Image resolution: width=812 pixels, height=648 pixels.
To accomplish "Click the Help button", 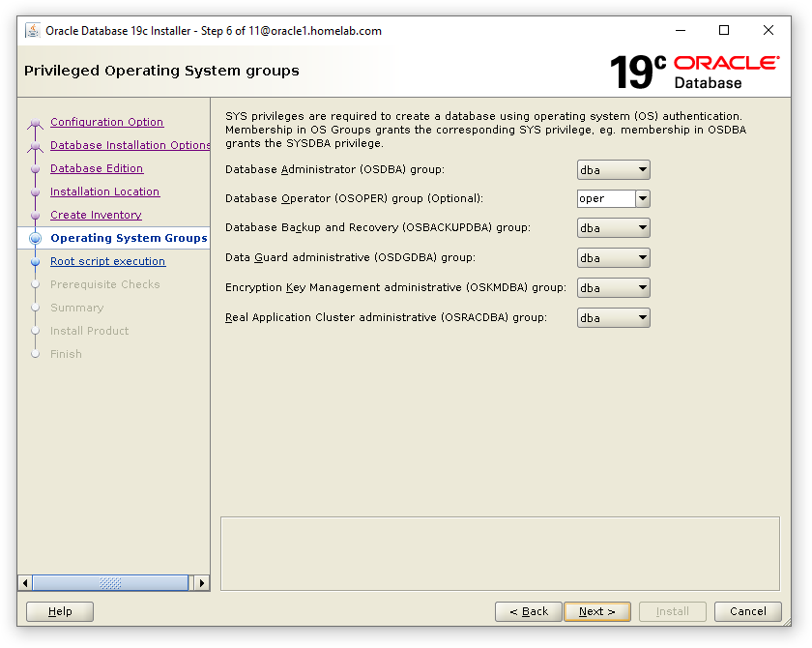I will click(x=60, y=611).
